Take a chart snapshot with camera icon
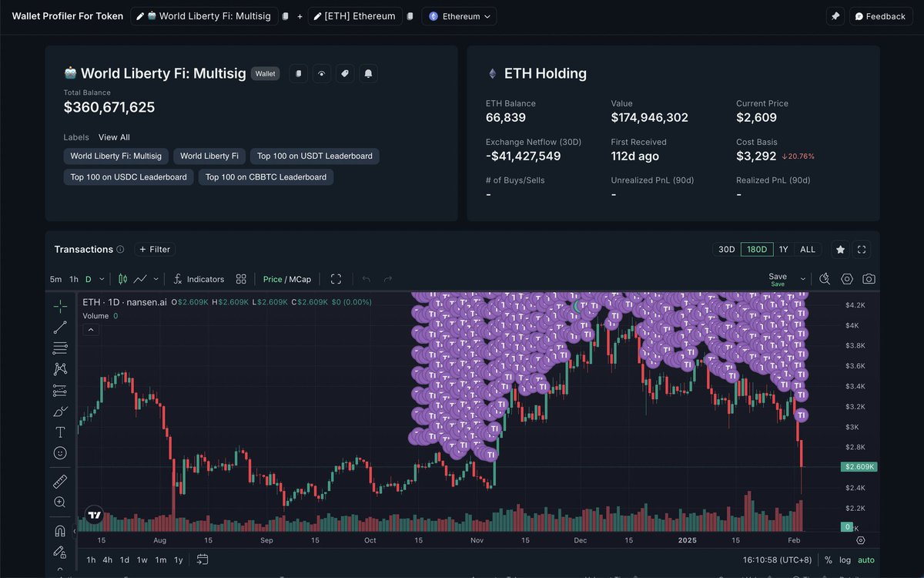This screenshot has width=924, height=578. [869, 279]
